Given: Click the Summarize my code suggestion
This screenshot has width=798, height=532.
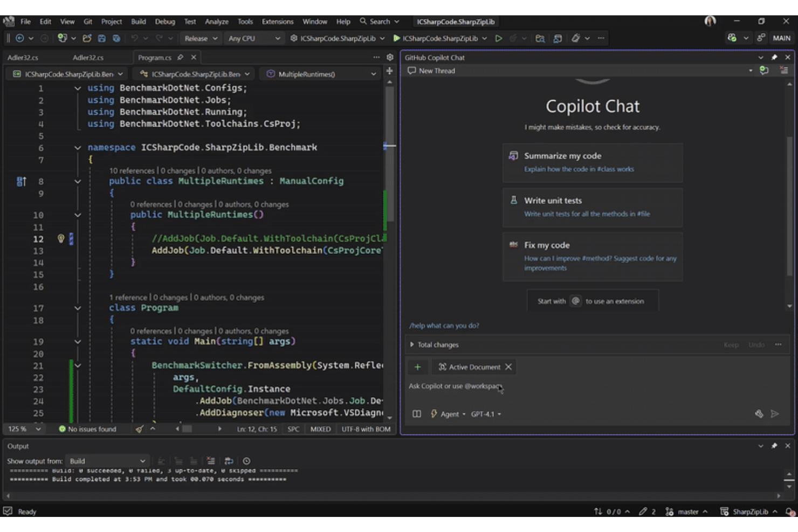Looking at the screenshot, I should coord(593,162).
